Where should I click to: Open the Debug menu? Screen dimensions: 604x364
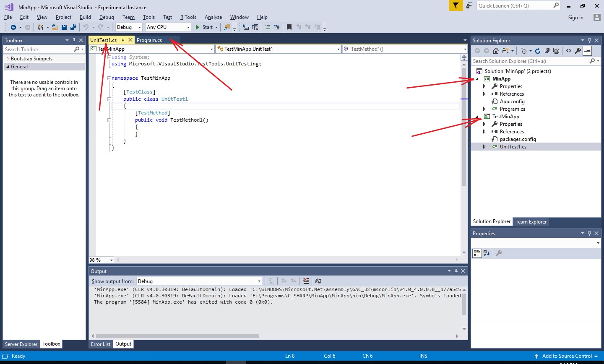pos(107,17)
